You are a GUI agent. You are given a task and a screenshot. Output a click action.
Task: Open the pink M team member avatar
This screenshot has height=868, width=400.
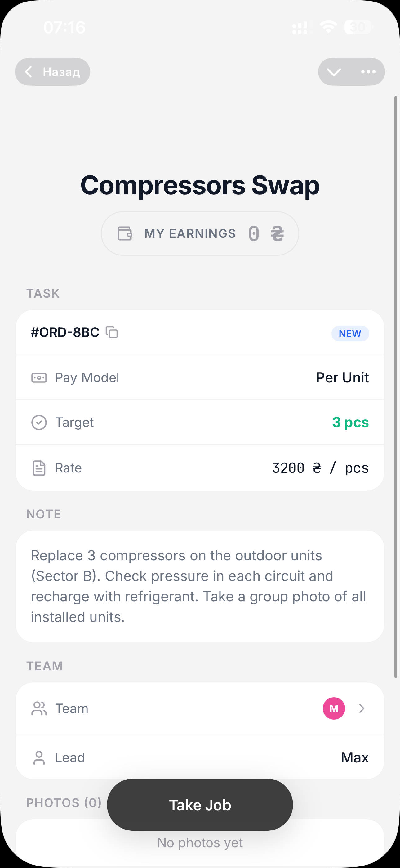(x=334, y=708)
